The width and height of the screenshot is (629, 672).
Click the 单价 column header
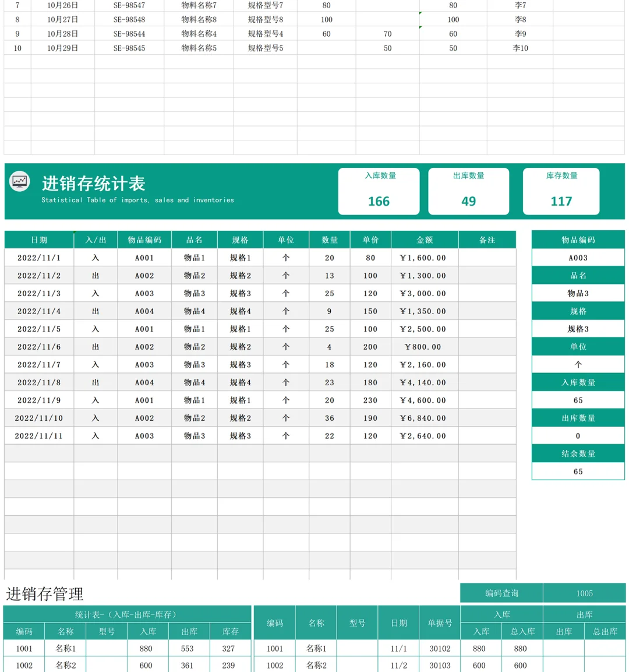370,240
